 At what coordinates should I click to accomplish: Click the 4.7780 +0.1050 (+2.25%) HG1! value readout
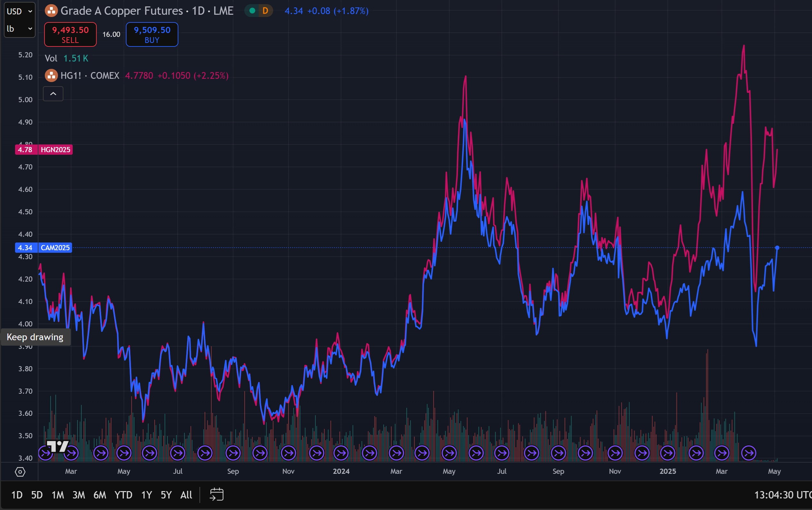tap(177, 76)
